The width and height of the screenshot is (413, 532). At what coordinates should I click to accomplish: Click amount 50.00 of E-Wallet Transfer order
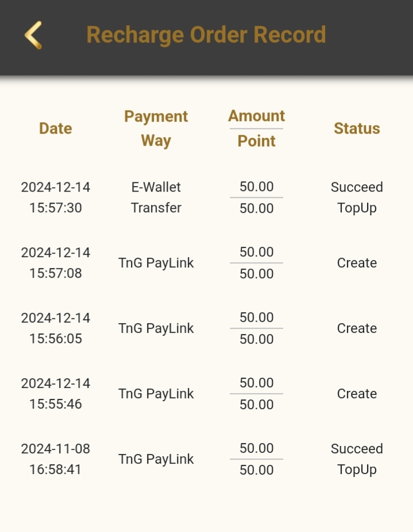point(256,187)
